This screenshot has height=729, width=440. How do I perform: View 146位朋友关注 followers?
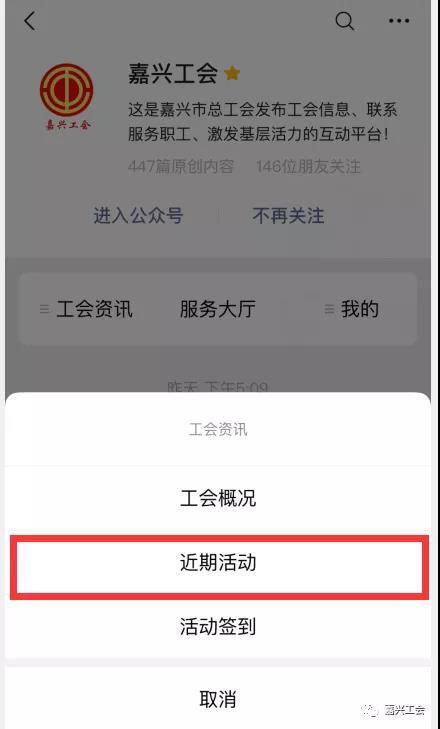(x=308, y=166)
